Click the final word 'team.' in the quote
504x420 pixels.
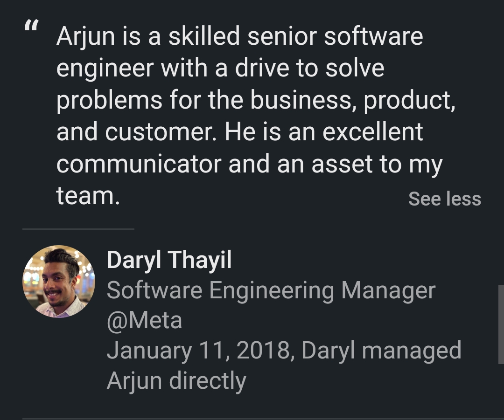[x=88, y=196]
